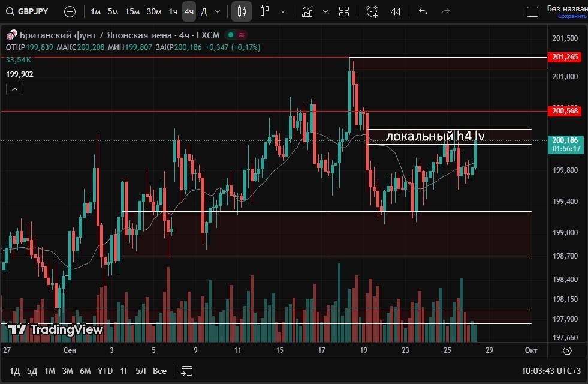Collapse the indicator legend chevron
The height and width of the screenshot is (384, 588).
pos(15,89)
